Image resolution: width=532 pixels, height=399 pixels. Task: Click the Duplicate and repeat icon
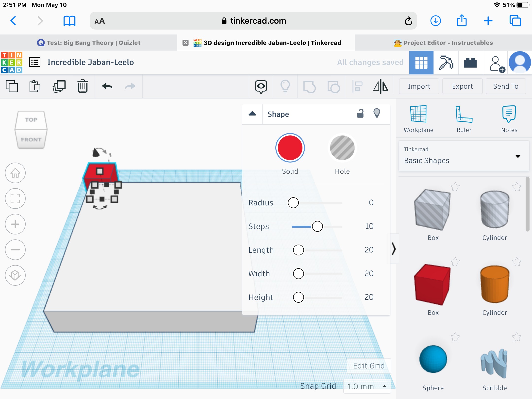pos(59,86)
